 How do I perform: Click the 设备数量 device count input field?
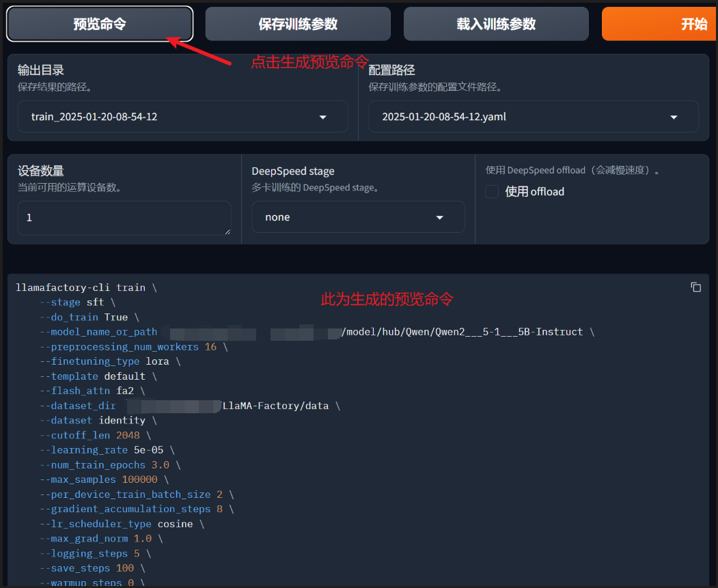pyautogui.click(x=124, y=219)
